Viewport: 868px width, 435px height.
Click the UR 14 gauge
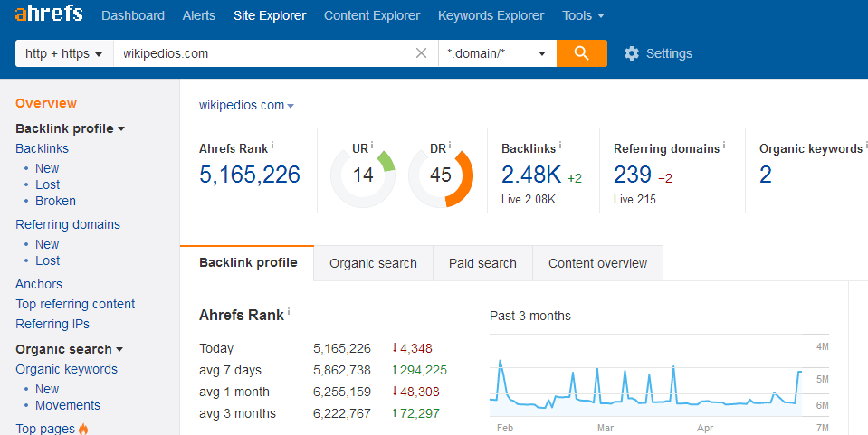pos(363,175)
